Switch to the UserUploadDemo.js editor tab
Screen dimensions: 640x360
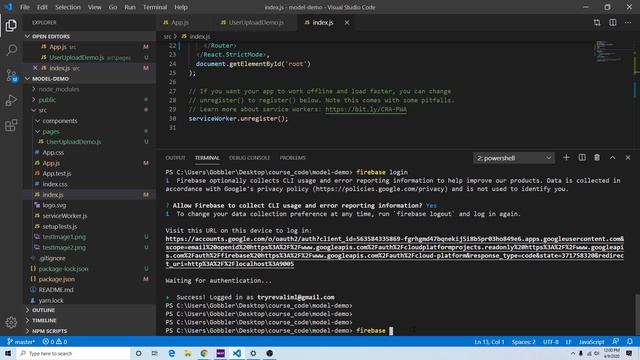256,22
